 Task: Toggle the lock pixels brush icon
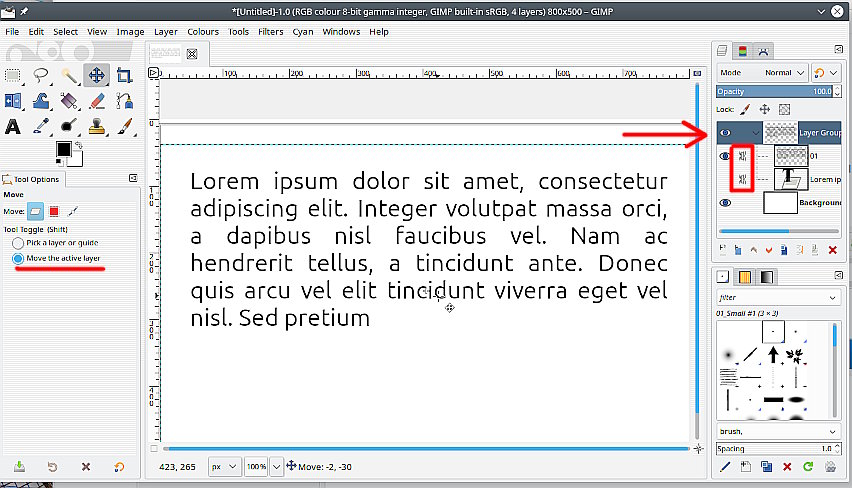click(x=745, y=110)
